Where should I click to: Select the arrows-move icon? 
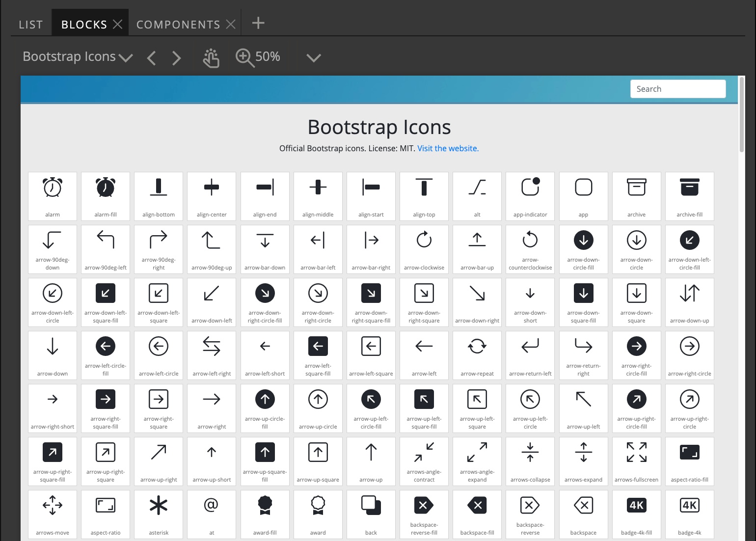pos(53,514)
